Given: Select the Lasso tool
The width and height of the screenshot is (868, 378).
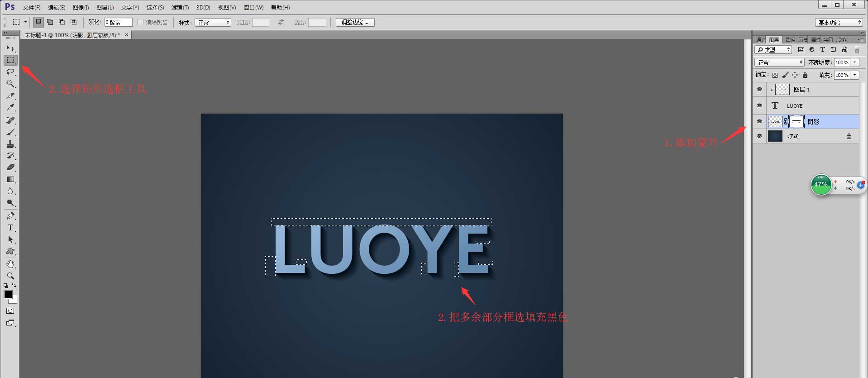Looking at the screenshot, I should 10,72.
